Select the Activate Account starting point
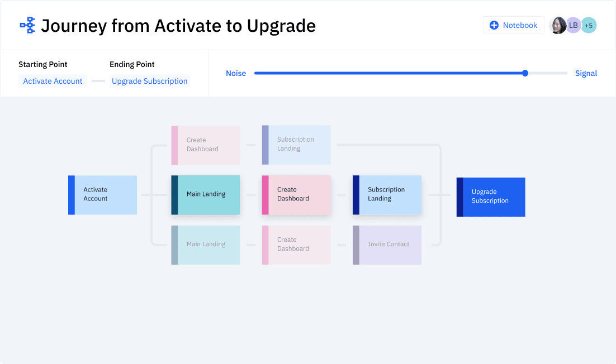Viewport: 616px width, 364px height. point(53,81)
